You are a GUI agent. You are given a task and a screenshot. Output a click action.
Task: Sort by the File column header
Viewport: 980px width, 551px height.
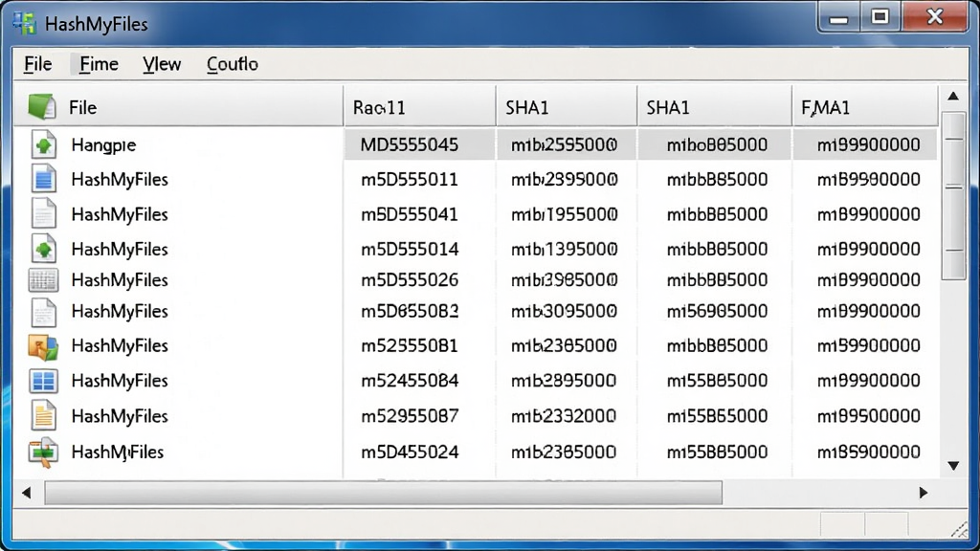pyautogui.click(x=178, y=107)
